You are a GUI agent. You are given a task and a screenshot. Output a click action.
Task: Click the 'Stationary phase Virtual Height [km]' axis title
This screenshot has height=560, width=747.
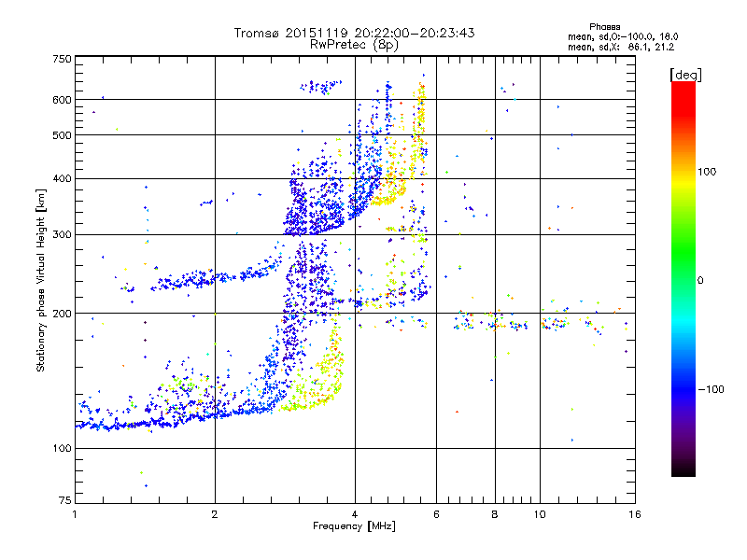[x=41, y=281]
